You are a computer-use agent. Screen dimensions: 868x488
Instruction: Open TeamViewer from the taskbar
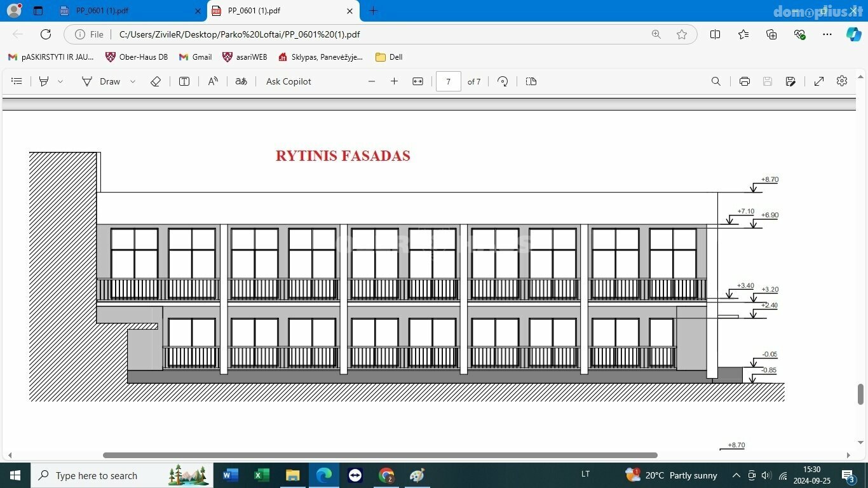[355, 475]
